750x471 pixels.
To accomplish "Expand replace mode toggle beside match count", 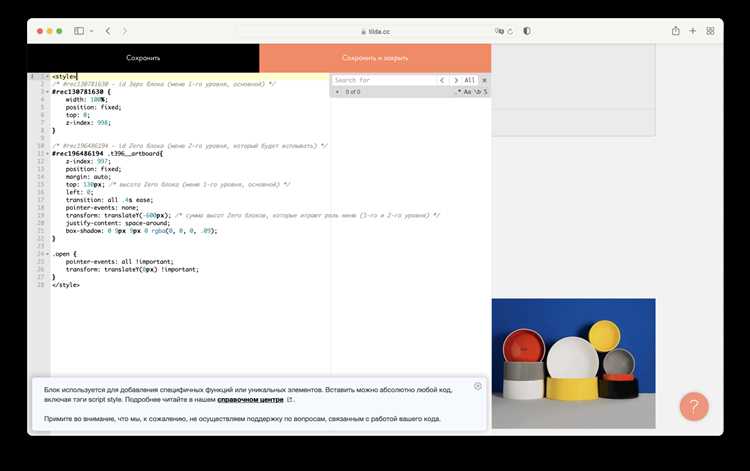I will click(337, 92).
